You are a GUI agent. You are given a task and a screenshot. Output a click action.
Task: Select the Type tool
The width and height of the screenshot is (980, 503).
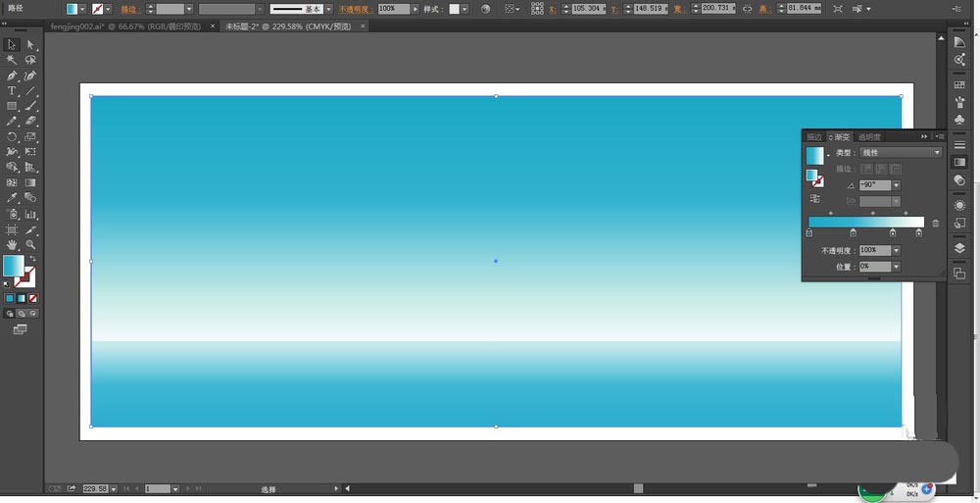[x=11, y=91]
